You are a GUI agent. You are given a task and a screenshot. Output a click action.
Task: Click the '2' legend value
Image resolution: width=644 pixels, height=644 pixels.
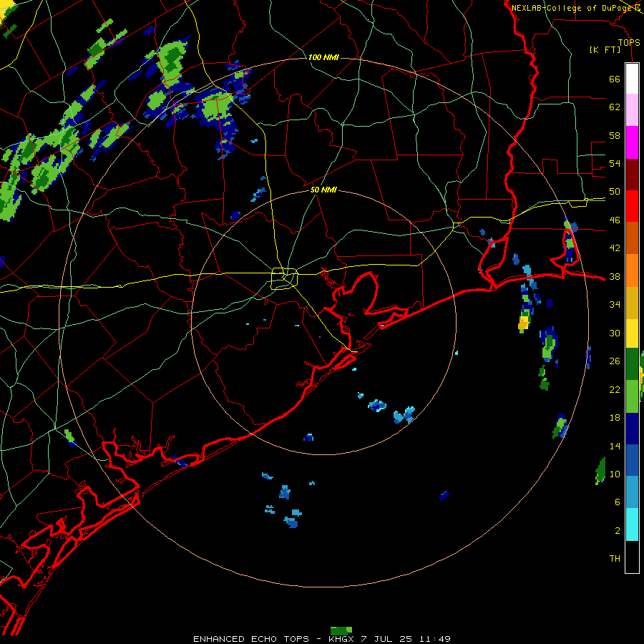[x=618, y=531]
